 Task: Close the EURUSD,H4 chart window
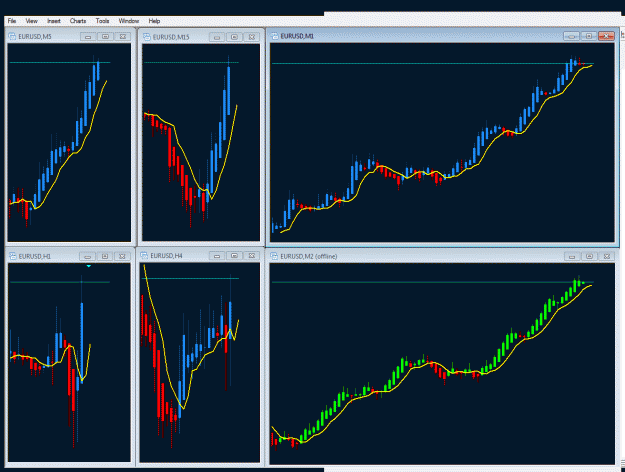252,256
